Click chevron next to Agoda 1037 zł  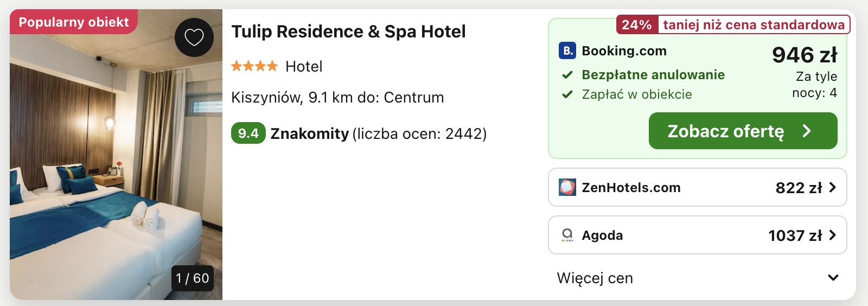[x=833, y=235]
